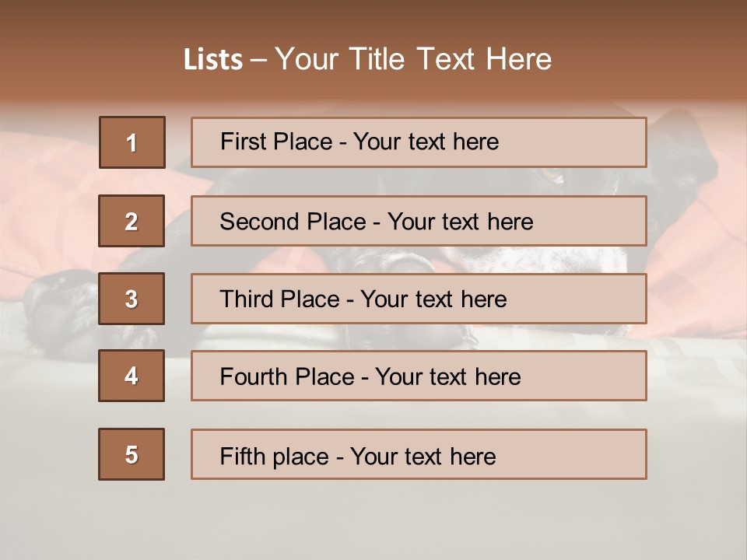Select the number 4 square

[132, 376]
